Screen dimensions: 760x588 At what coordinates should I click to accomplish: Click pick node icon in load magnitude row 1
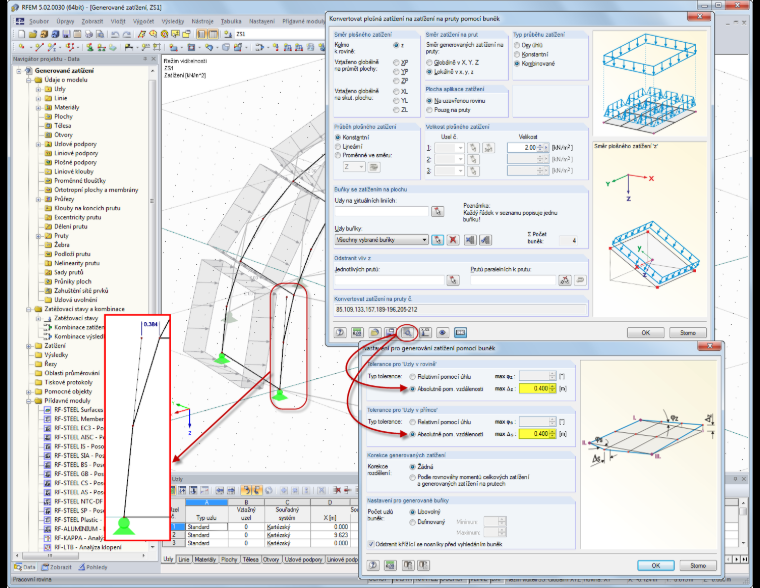pos(473,147)
